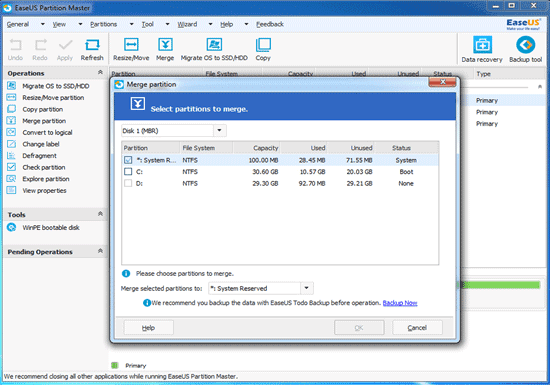Choose View properties operation
This screenshot has height=385, width=550.
point(45,190)
